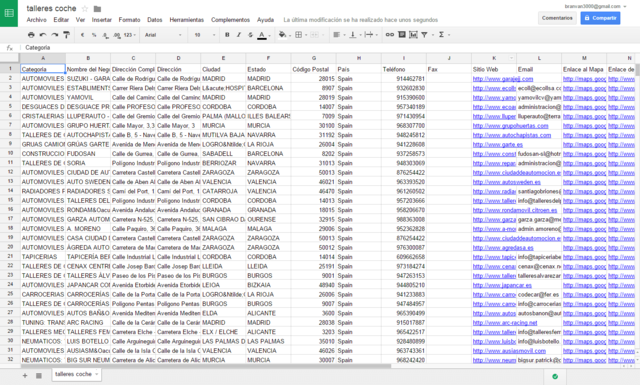Click the functions sigma icon
This screenshot has height=385, width=640.
click(441, 35)
